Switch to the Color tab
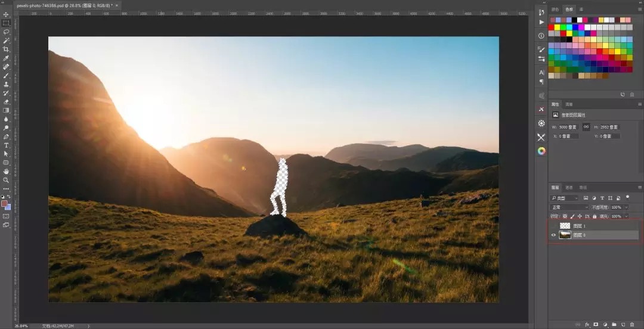Viewport: 644px width, 329px height. click(555, 10)
